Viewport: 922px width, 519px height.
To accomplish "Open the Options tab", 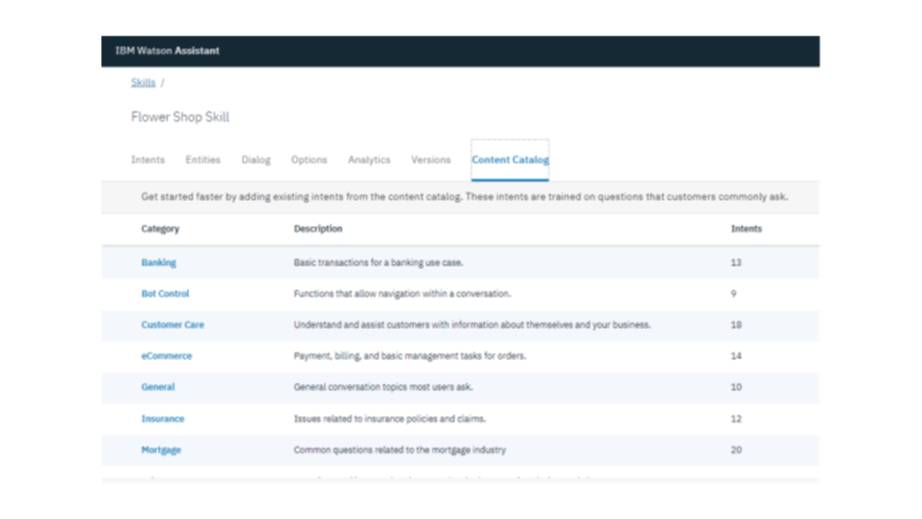I will pyautogui.click(x=309, y=160).
